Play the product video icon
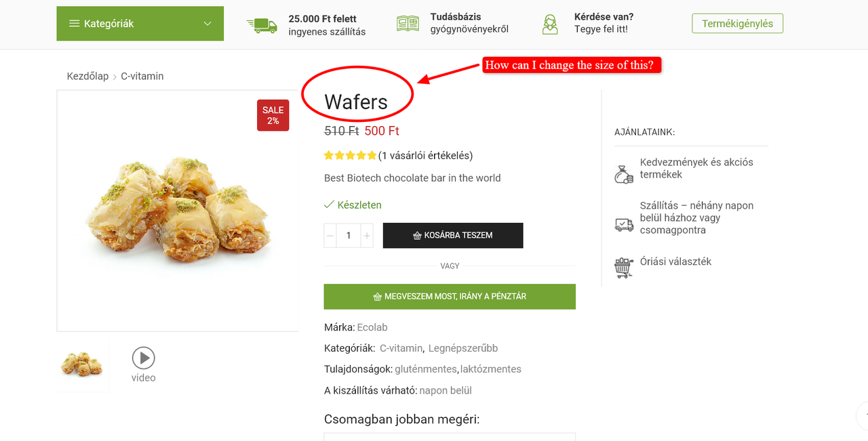 143,358
